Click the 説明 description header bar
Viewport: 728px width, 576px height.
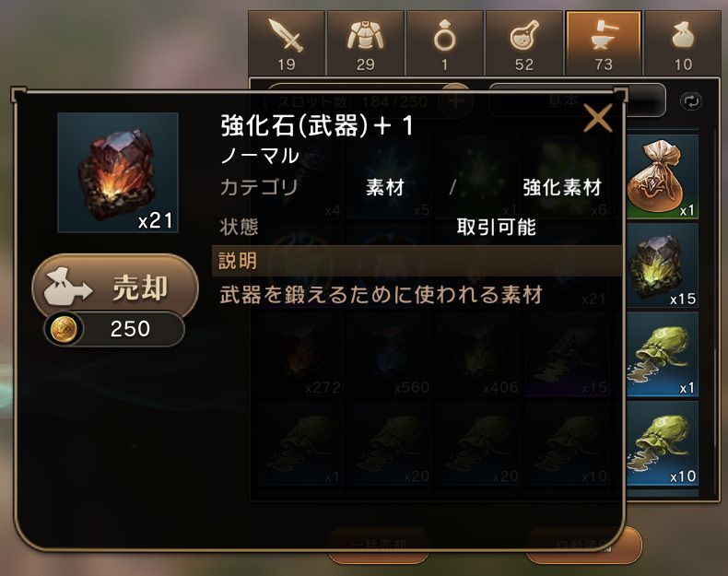417,261
